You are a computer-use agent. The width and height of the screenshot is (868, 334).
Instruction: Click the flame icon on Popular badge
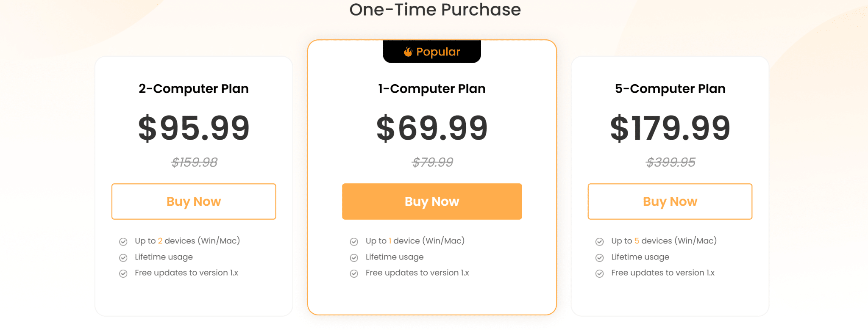408,52
